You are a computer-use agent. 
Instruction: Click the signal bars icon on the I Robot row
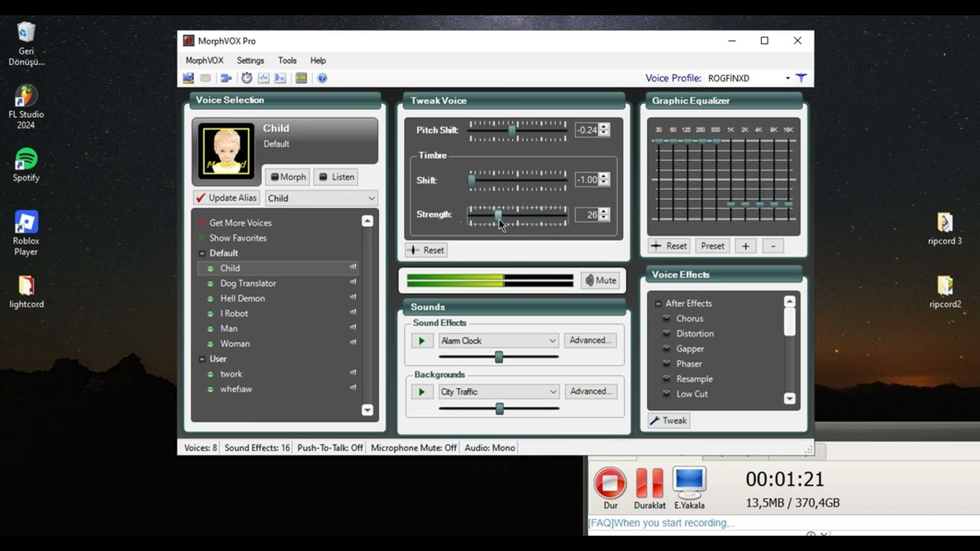pos(353,313)
